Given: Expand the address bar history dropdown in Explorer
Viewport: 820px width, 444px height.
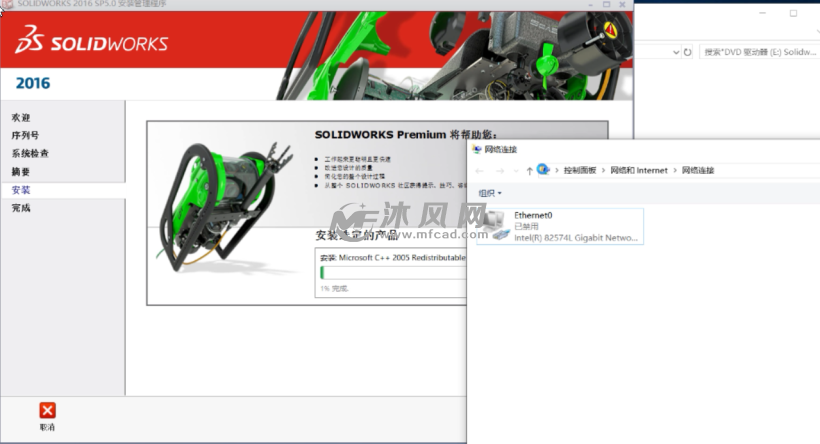Looking at the screenshot, I should (x=676, y=52).
